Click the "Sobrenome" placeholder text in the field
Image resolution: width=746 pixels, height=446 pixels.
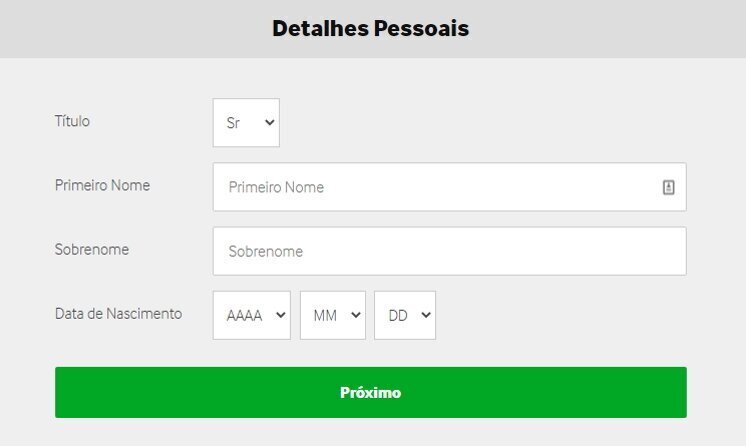click(x=266, y=251)
